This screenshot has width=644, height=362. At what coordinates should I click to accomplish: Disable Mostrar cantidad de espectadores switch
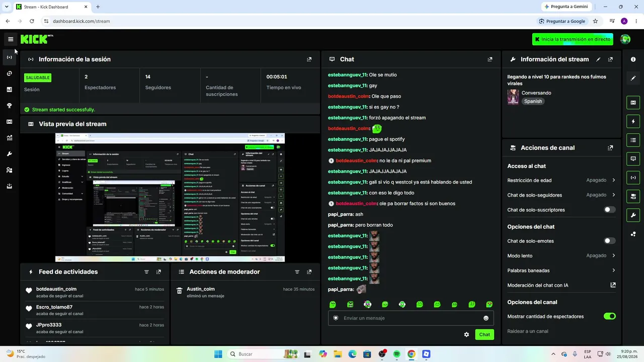pos(609,316)
